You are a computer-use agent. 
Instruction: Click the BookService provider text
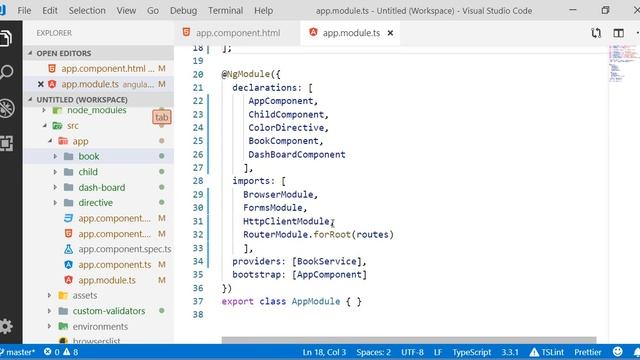click(x=327, y=261)
